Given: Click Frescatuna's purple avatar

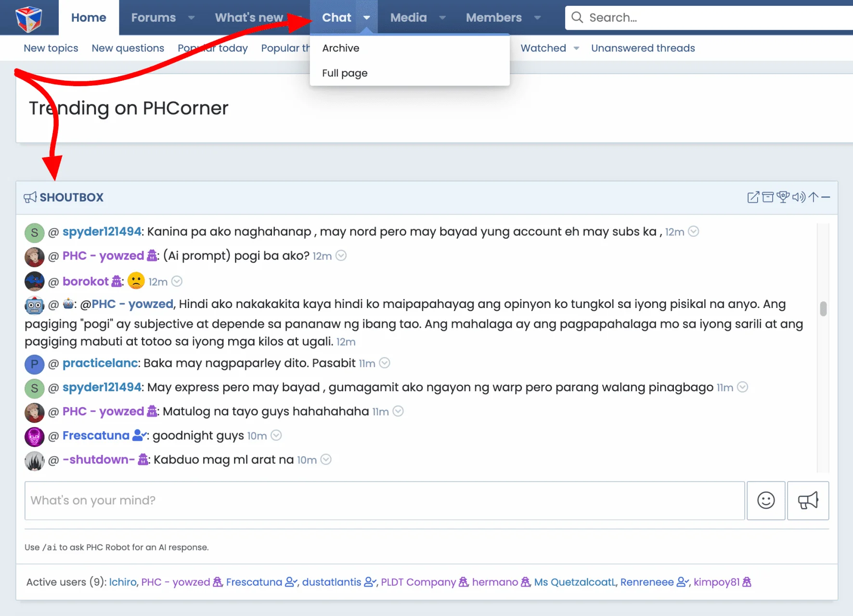Looking at the screenshot, I should pyautogui.click(x=35, y=436).
